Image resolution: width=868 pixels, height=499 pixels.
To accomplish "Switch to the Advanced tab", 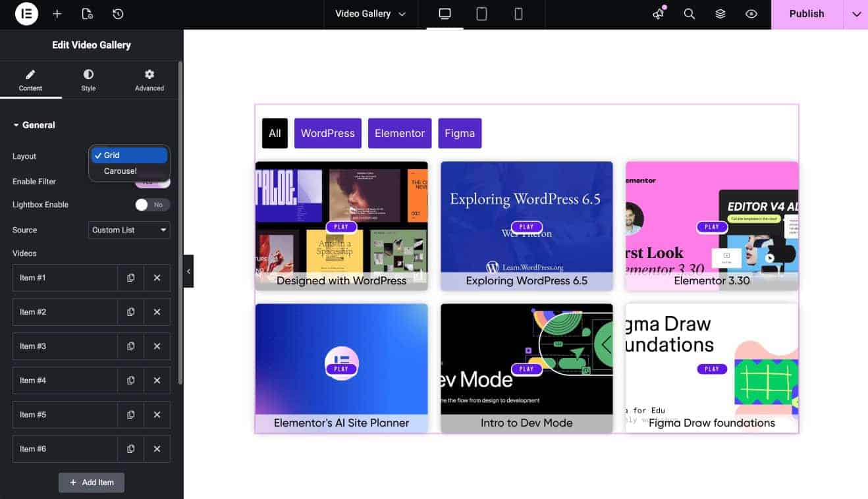I will click(149, 80).
